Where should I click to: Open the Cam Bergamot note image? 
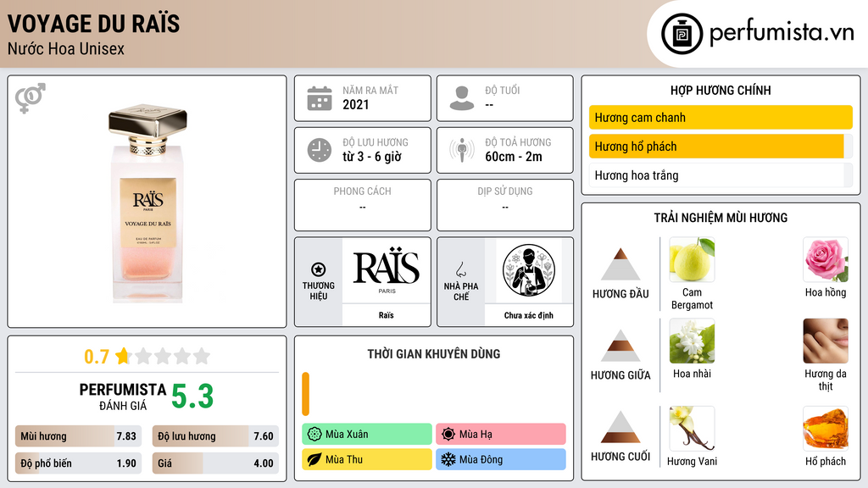(692, 259)
